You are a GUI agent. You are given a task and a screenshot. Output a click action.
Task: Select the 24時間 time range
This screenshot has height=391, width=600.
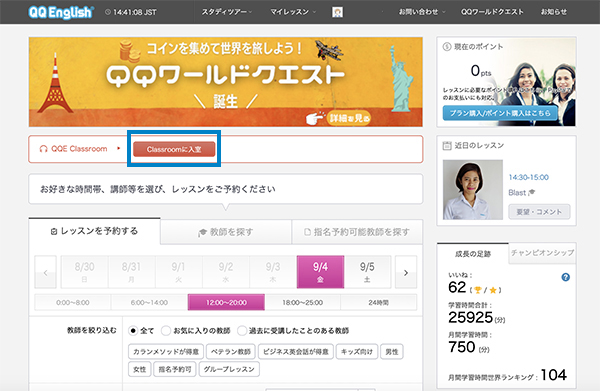(378, 303)
